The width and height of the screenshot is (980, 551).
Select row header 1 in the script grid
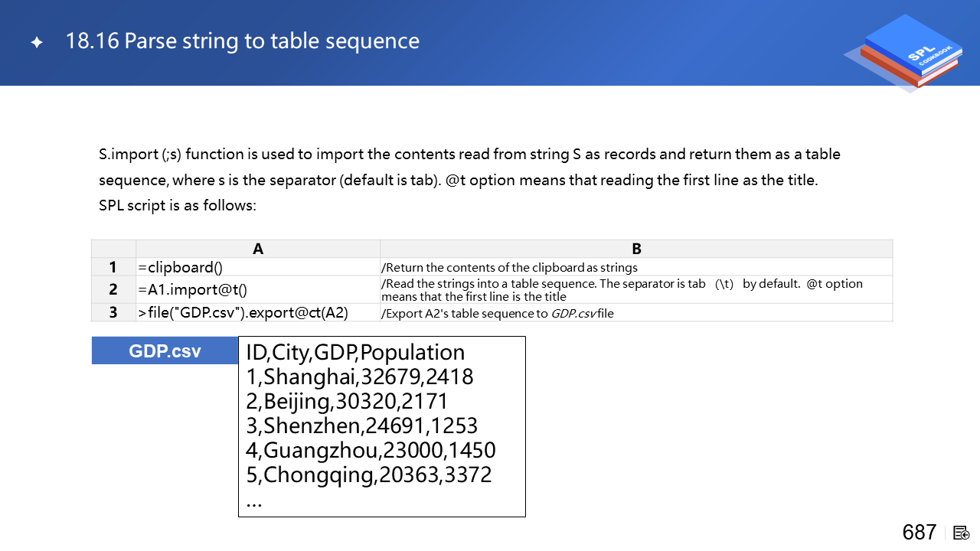[x=113, y=267]
